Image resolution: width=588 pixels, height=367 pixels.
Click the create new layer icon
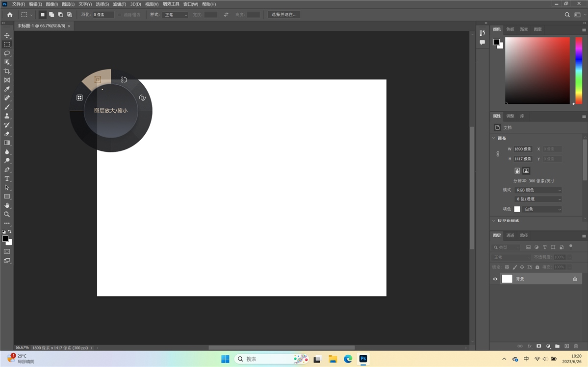pos(566,346)
